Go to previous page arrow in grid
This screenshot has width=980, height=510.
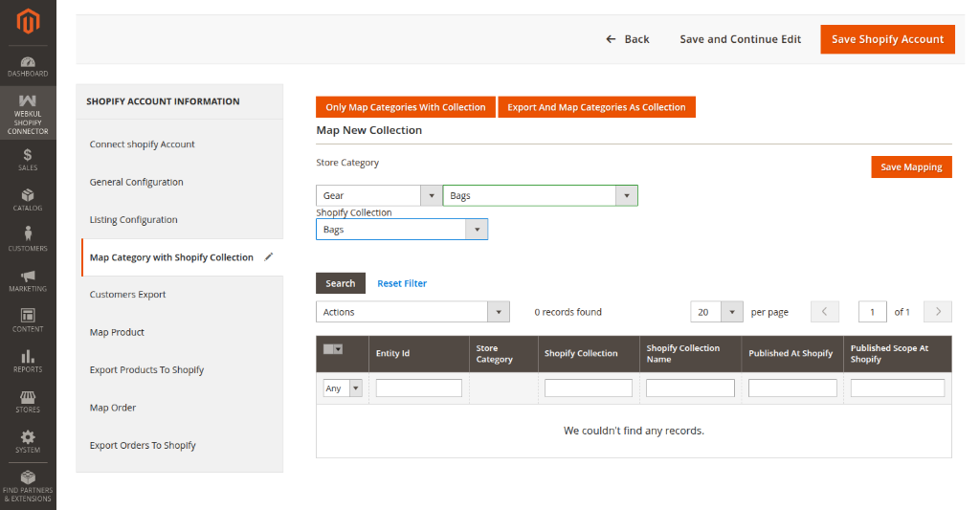tap(824, 312)
